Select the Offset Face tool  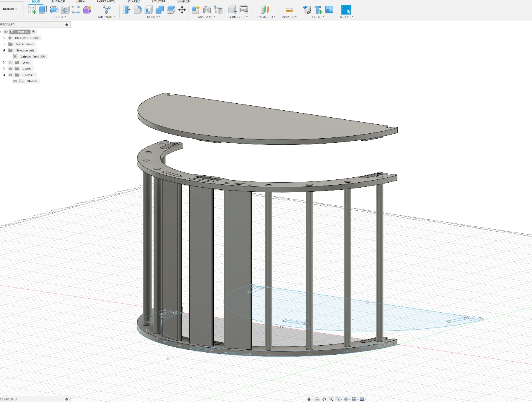(x=171, y=9)
